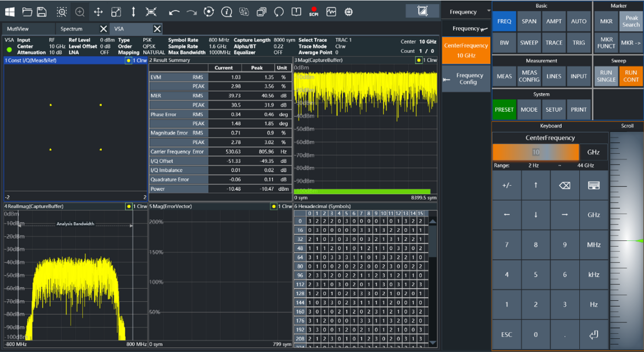Select the MHz unit key
This screenshot has width=644, height=352.
pos(594,245)
